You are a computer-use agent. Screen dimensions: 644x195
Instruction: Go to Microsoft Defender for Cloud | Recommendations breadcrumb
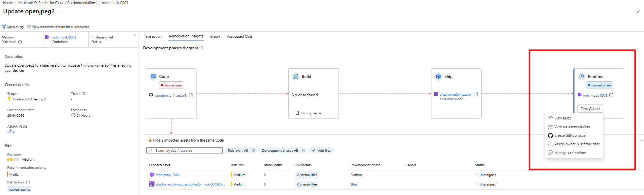[57, 3]
